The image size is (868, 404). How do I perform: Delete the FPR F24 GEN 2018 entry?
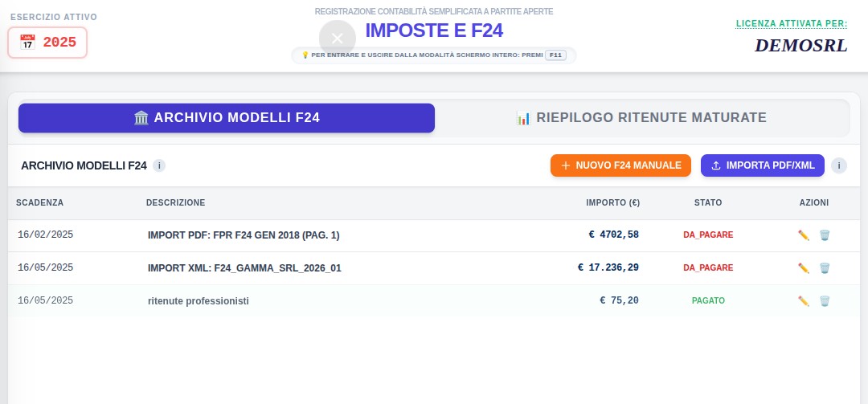(824, 235)
